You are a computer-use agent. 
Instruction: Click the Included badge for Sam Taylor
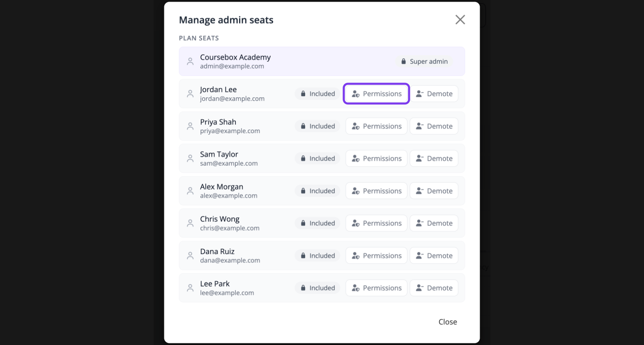click(x=317, y=159)
